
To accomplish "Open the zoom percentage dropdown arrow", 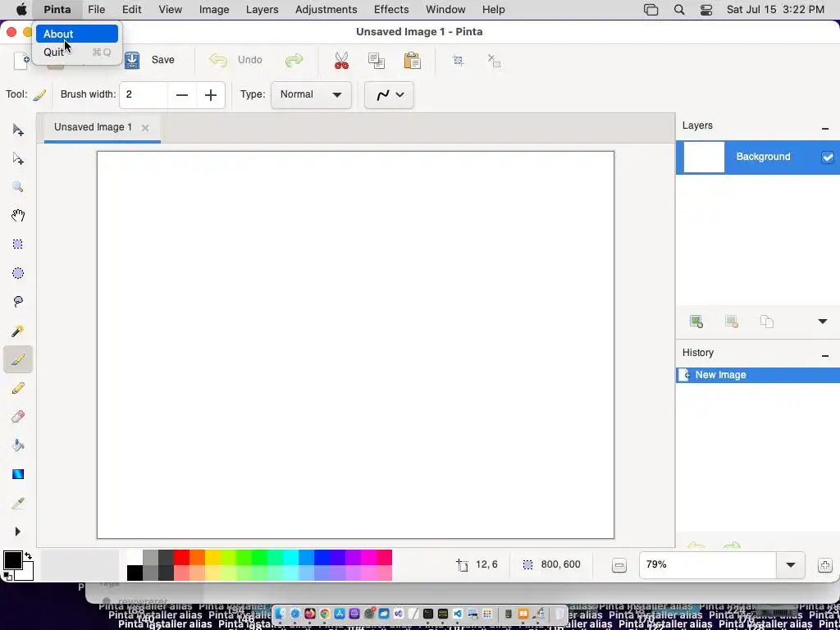I will pos(791,564).
